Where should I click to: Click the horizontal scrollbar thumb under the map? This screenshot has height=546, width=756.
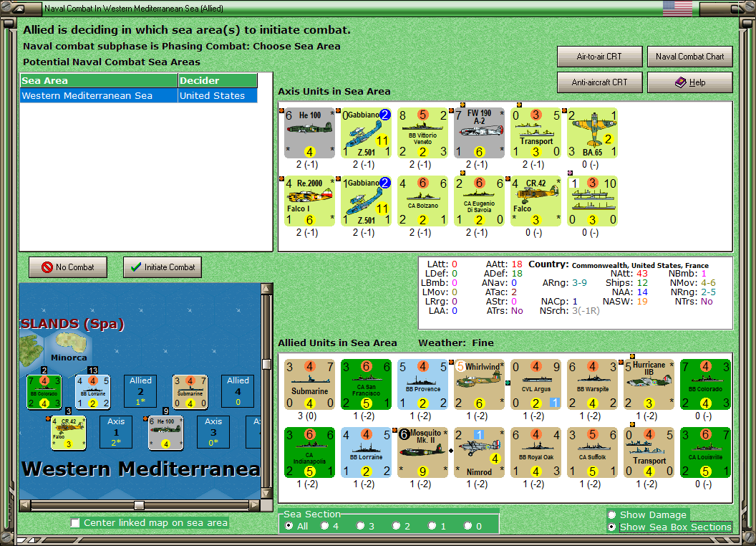[140, 505]
